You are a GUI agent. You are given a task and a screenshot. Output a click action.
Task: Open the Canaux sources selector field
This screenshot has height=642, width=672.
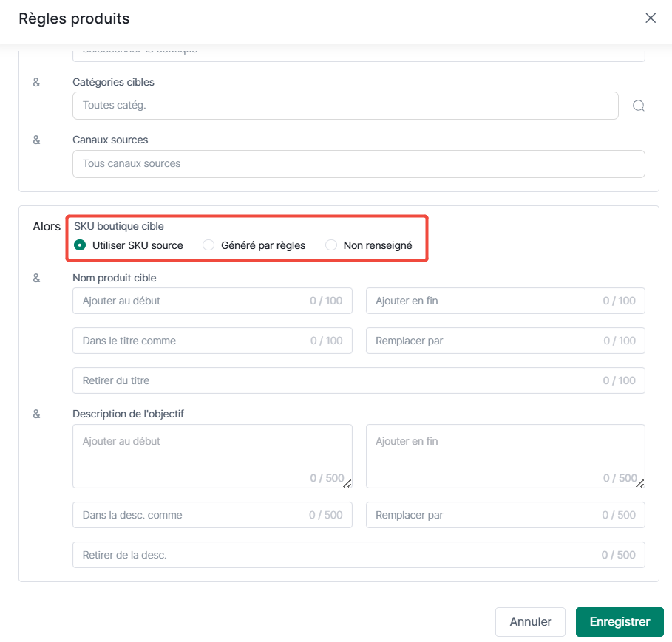359,163
